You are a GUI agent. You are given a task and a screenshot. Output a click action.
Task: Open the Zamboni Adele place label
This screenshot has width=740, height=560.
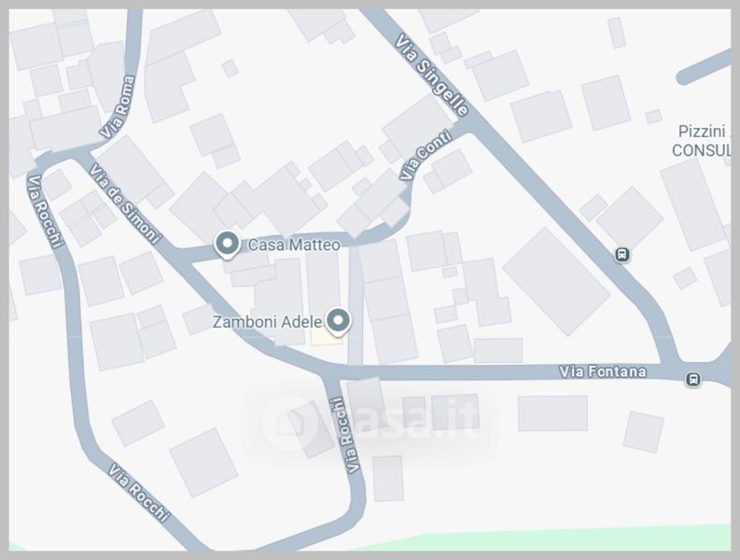pos(267,322)
